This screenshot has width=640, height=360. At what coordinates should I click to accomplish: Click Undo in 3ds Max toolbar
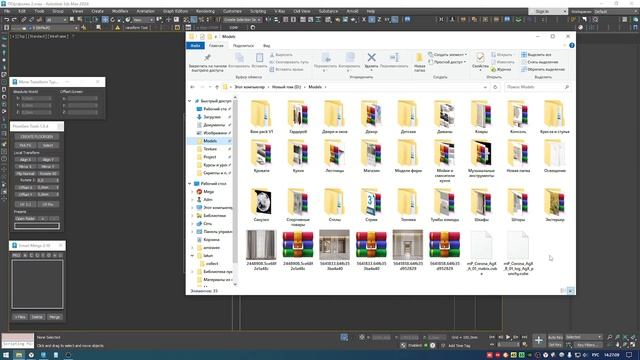(7, 20)
